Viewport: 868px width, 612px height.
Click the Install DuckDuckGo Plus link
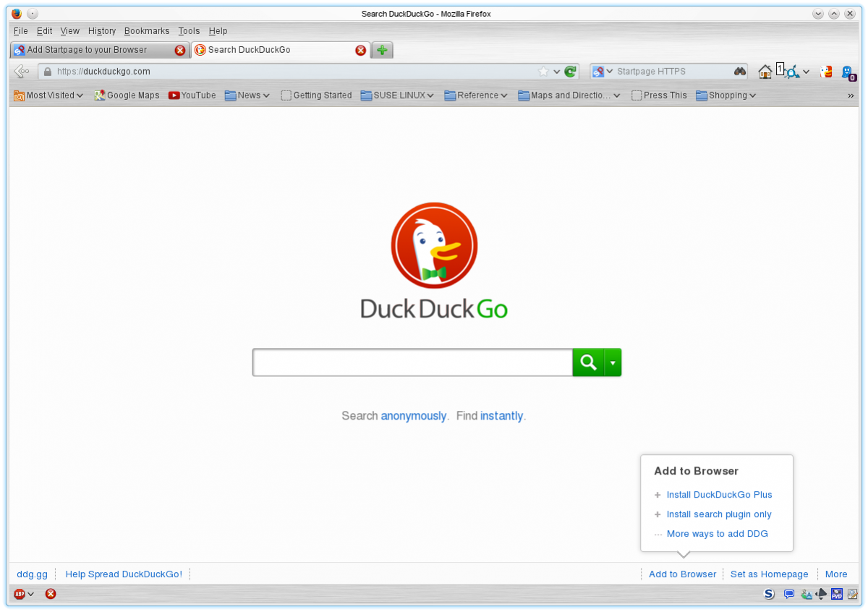point(720,495)
